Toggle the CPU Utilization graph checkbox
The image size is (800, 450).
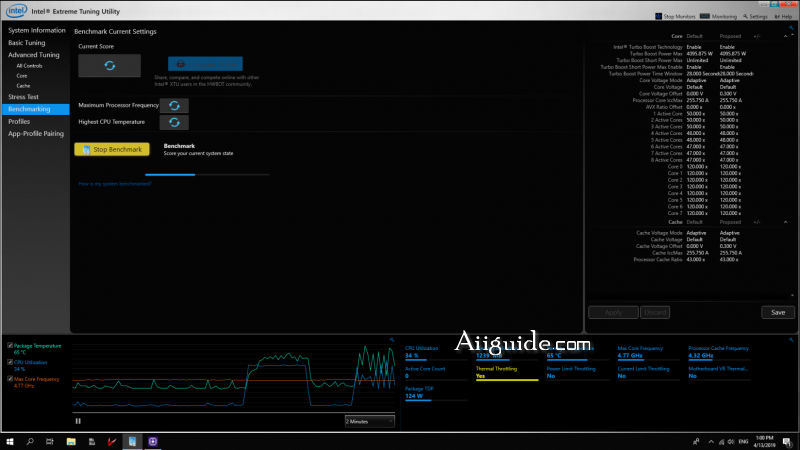click(10, 362)
